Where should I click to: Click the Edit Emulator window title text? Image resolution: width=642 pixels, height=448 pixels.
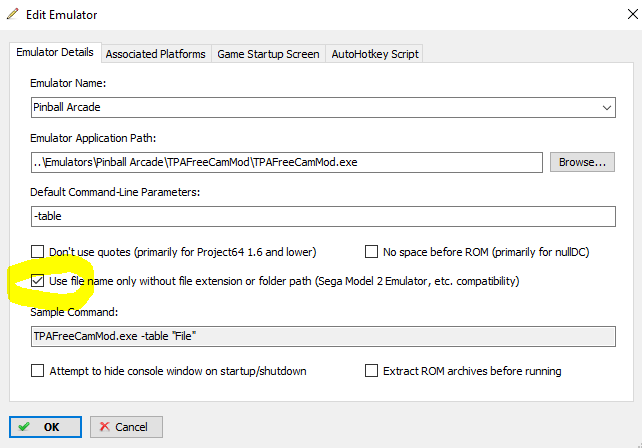point(61,15)
